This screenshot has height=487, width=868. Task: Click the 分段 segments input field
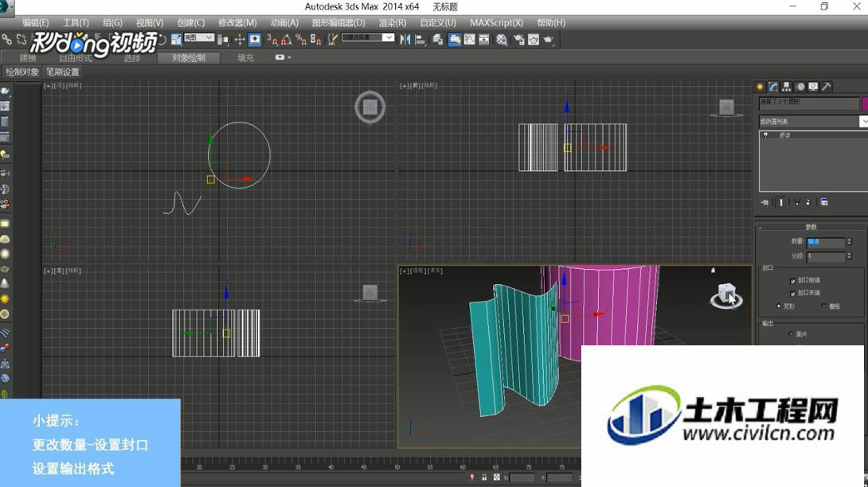pyautogui.click(x=825, y=256)
